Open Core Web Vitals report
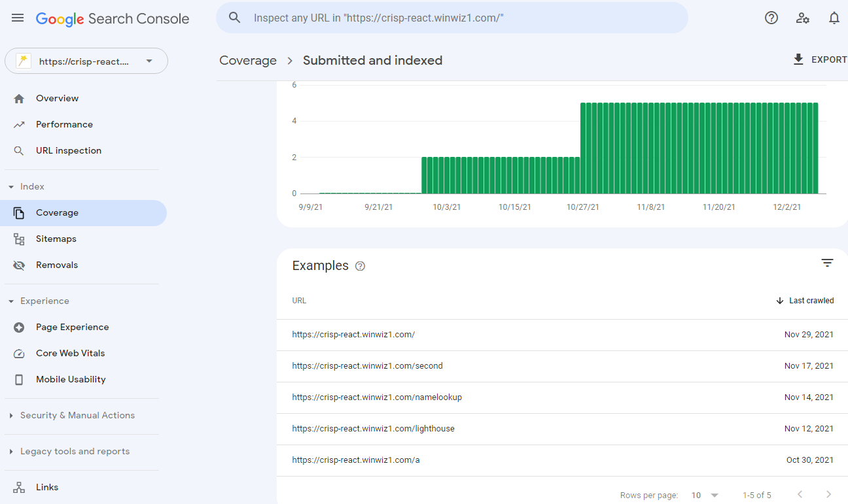The height and width of the screenshot is (504, 848). click(70, 354)
